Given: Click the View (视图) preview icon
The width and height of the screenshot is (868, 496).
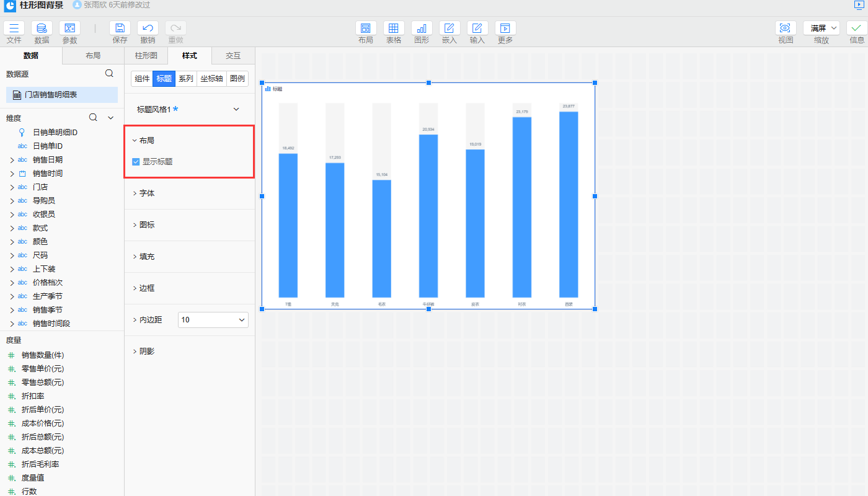Looking at the screenshot, I should (786, 29).
